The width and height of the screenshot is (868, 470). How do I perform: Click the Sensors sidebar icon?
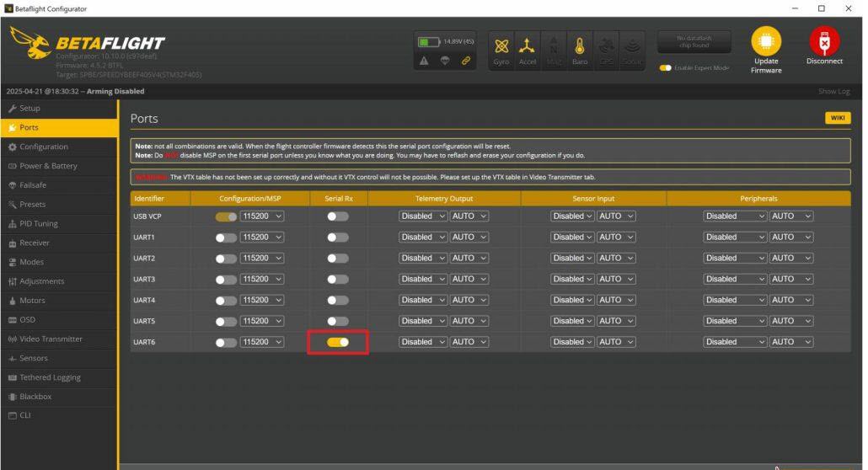coord(12,358)
